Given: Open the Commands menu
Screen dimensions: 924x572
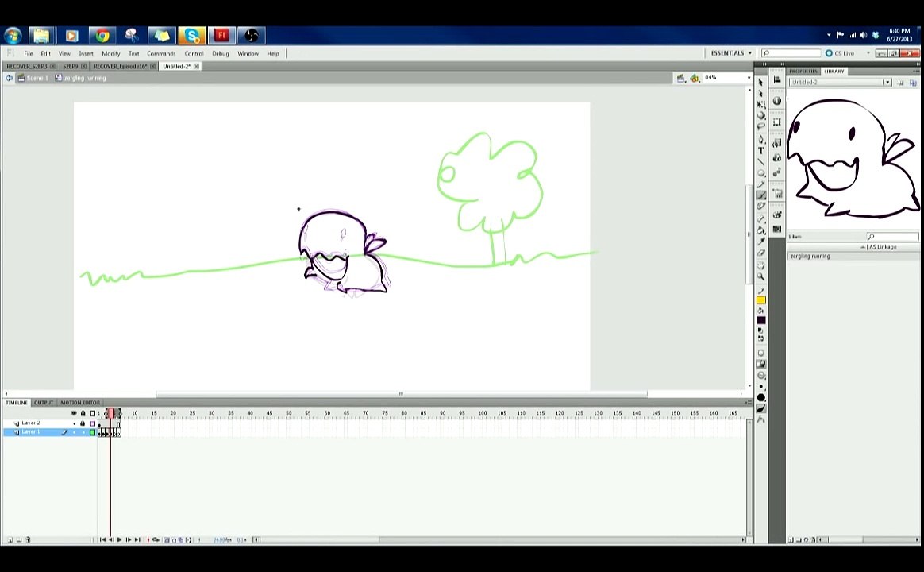Looking at the screenshot, I should [161, 53].
